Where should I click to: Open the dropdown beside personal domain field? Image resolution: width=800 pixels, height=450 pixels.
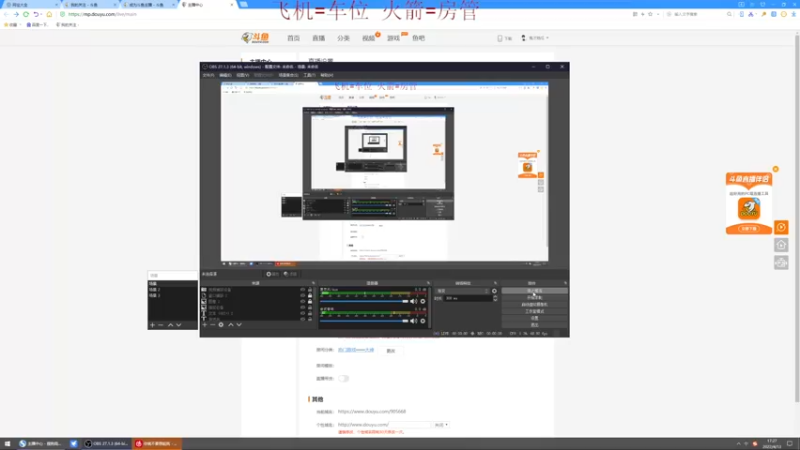coord(441,424)
